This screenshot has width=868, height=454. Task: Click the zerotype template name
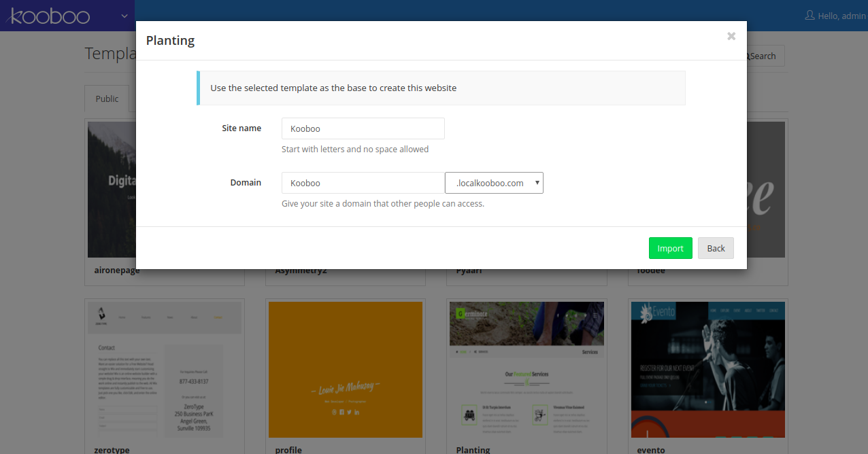coord(112,450)
